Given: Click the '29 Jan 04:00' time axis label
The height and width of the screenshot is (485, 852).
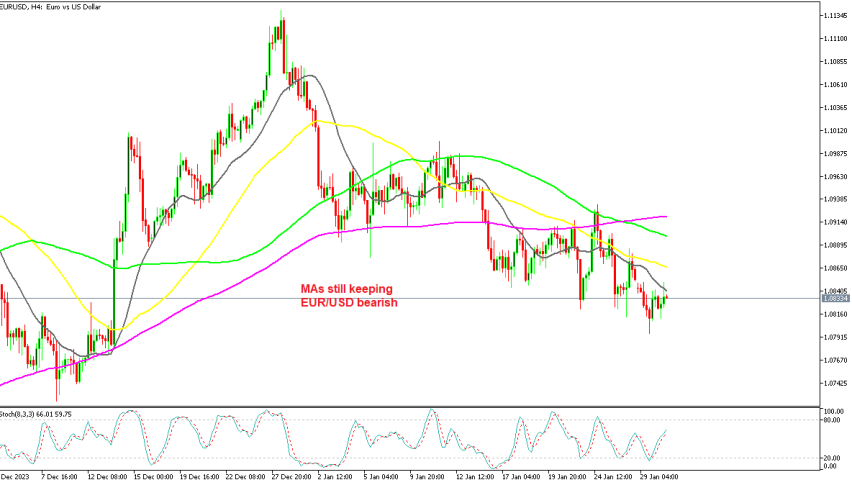Looking at the screenshot, I should coord(660,477).
